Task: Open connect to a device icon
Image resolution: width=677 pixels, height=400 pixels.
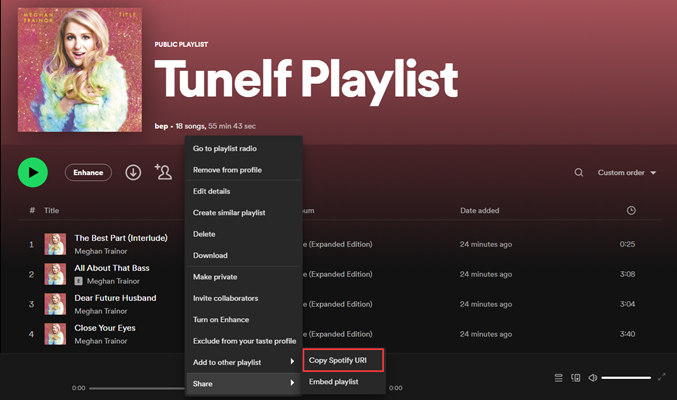Action: 576,378
